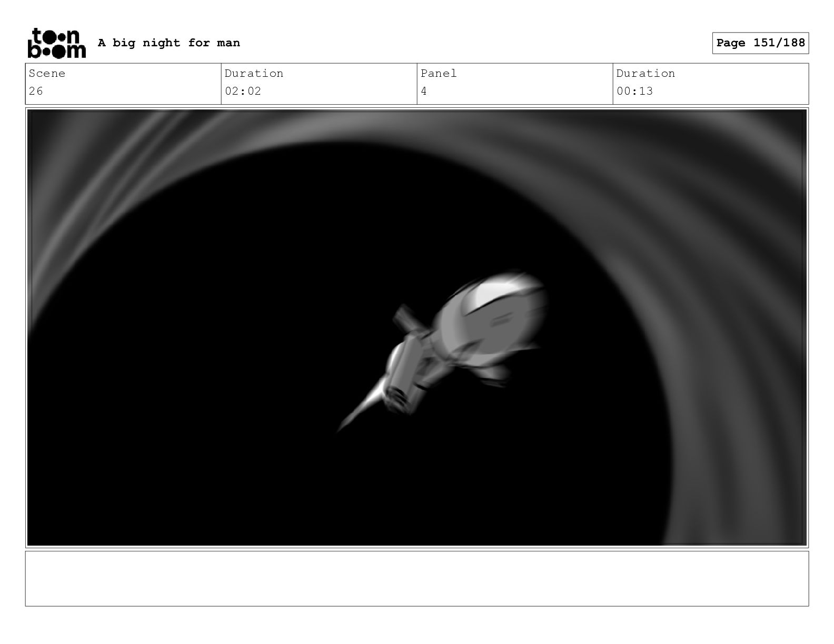Click the Toon Boom logo
This screenshot has width=834, height=644.
[x=56, y=43]
